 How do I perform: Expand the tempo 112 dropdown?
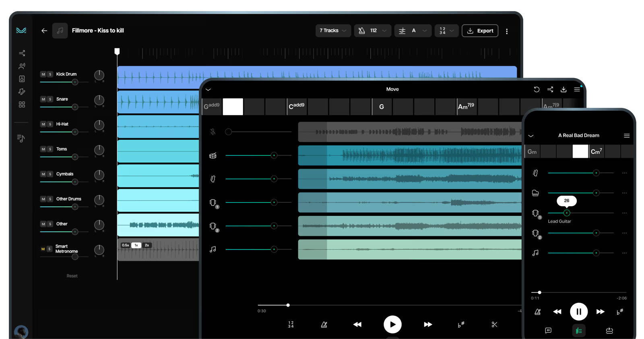click(x=373, y=31)
